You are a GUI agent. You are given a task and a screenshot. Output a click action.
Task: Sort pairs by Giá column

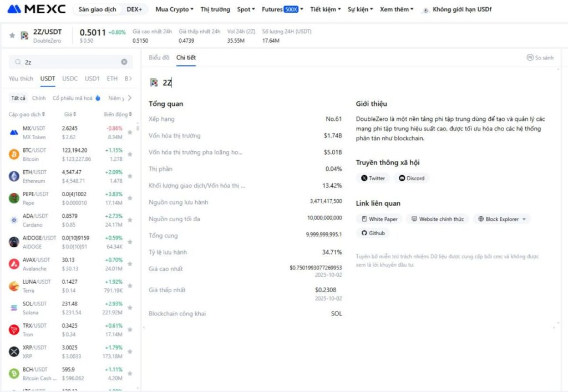tap(70, 114)
